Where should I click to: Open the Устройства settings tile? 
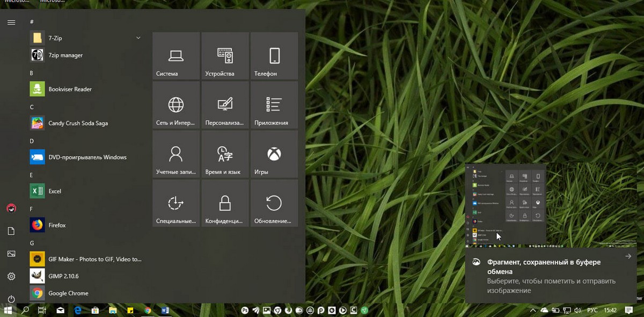225,56
